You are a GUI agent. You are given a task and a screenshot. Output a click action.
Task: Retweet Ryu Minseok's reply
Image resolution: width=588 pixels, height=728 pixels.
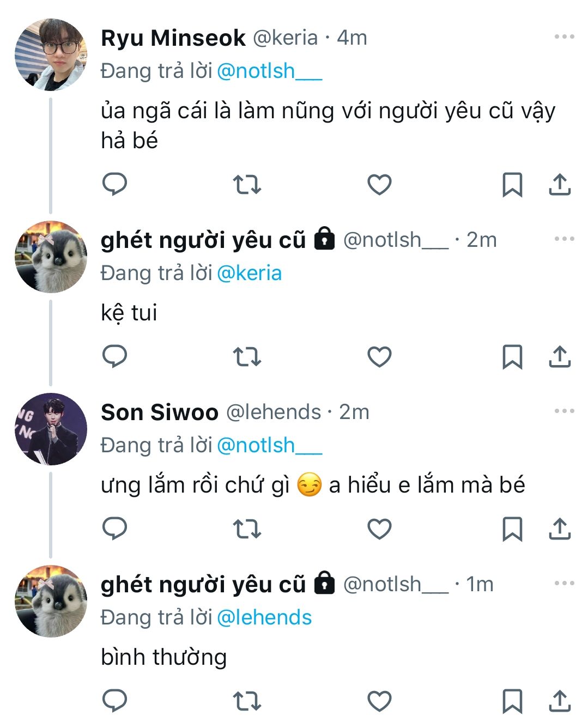click(x=247, y=185)
